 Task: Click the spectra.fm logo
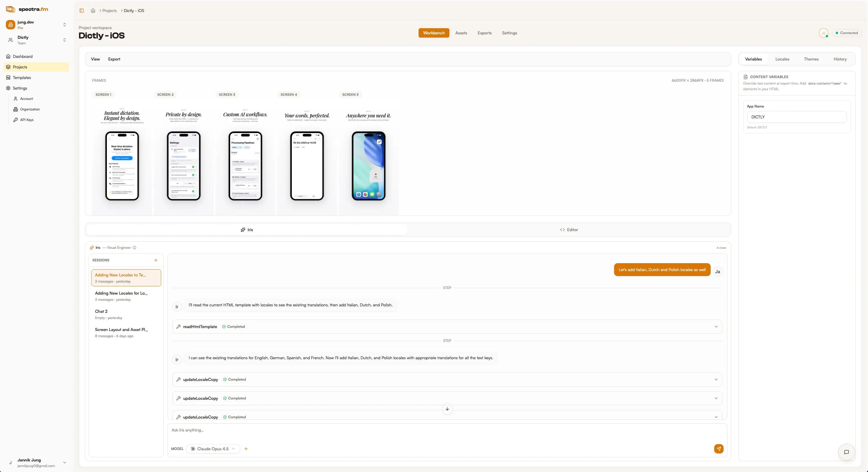point(27,9)
